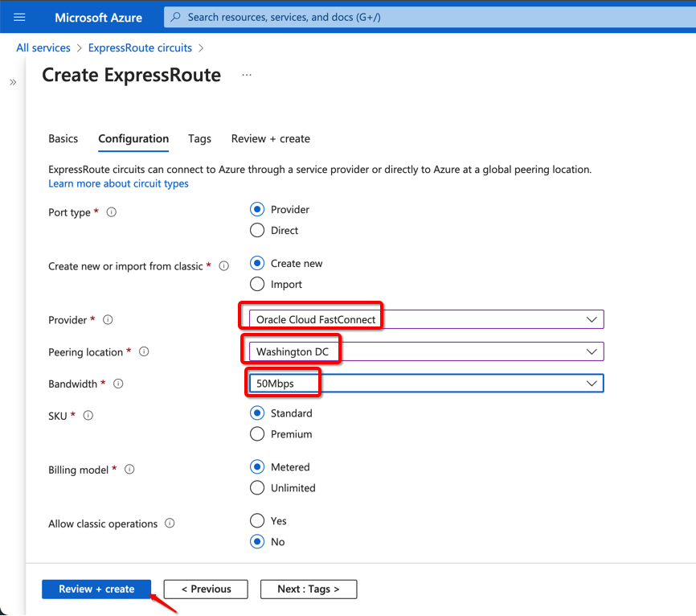The height and width of the screenshot is (616, 696).
Task: Open the Bandwidth dropdown list
Action: coord(592,384)
